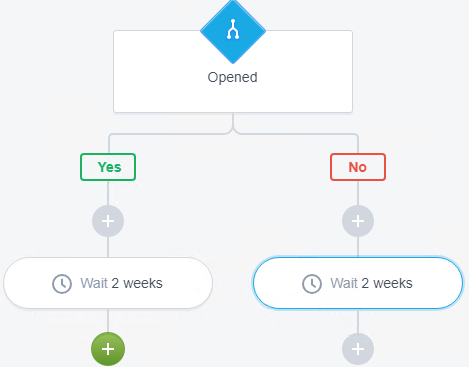Click Wait 2 weeks text in No branch
The height and width of the screenshot is (367, 469).
[x=371, y=283]
